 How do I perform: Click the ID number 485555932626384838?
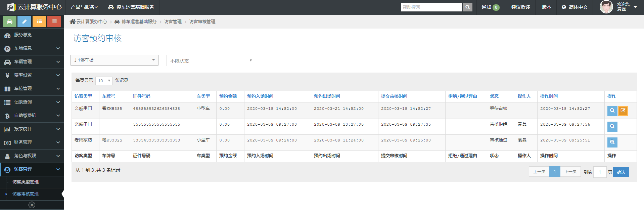click(x=156, y=109)
